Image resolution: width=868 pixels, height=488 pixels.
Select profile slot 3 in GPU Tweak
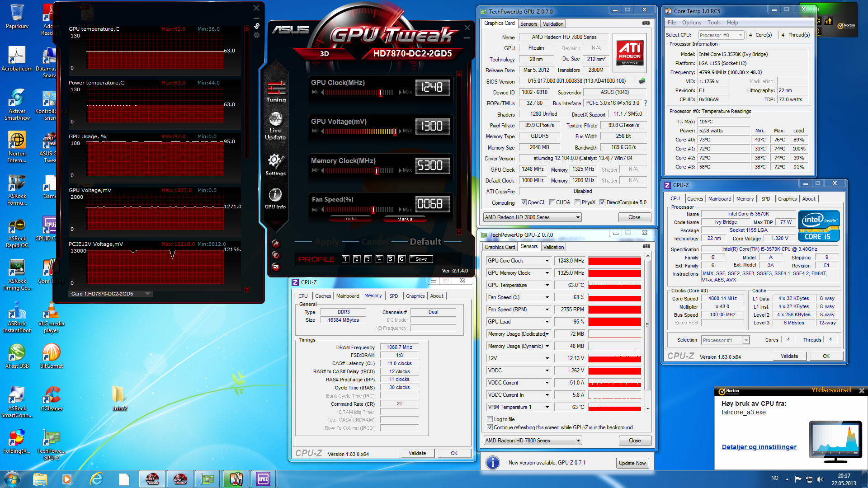[368, 259]
